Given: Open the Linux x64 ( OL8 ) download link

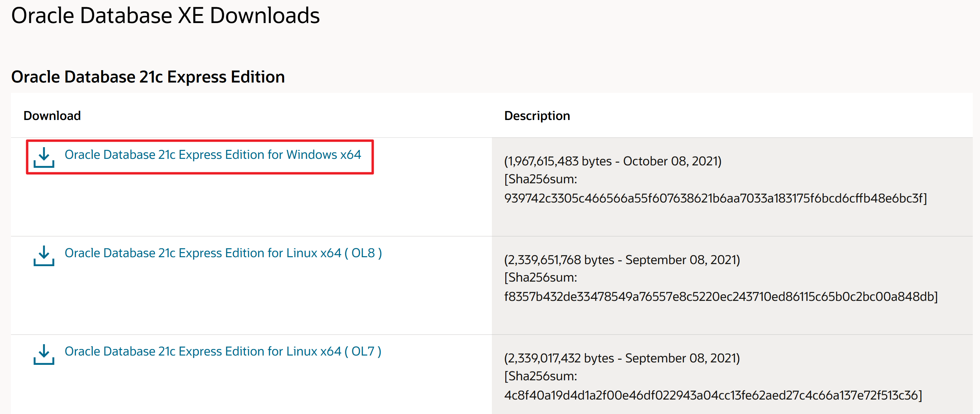Looking at the screenshot, I should pos(223,253).
